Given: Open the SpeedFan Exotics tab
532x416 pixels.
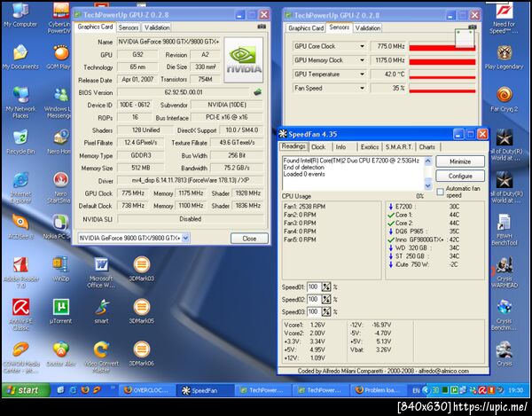Looking at the screenshot, I should pyautogui.click(x=370, y=147).
